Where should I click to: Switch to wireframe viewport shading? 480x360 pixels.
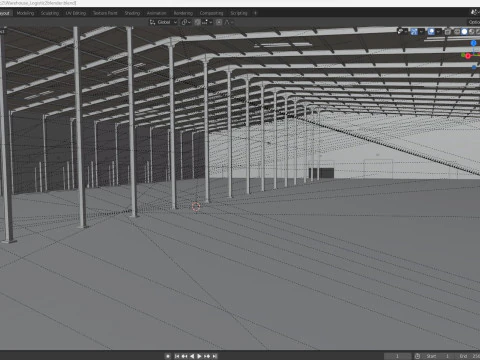(457, 31)
